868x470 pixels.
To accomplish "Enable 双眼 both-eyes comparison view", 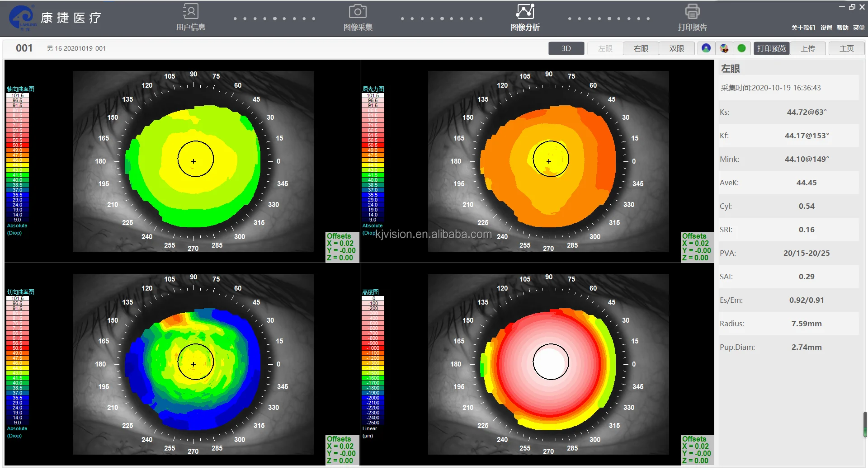I will coord(676,48).
